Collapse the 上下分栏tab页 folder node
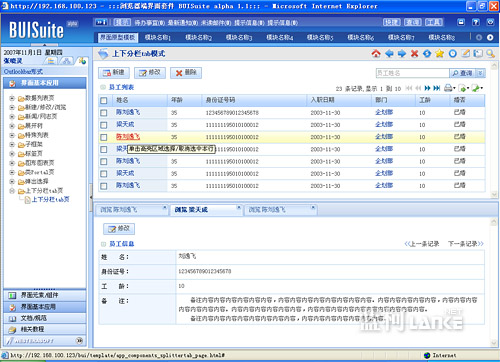The width and height of the screenshot is (500, 362). (x=12, y=191)
